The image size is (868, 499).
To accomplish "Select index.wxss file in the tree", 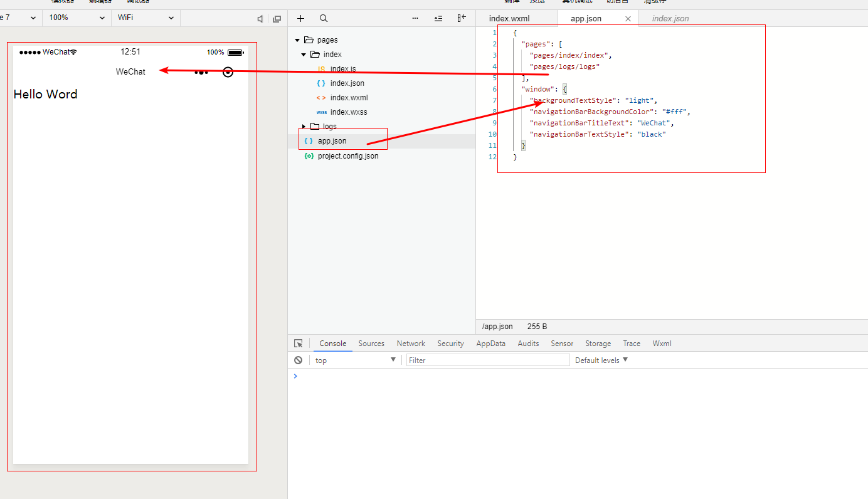I will 348,112.
